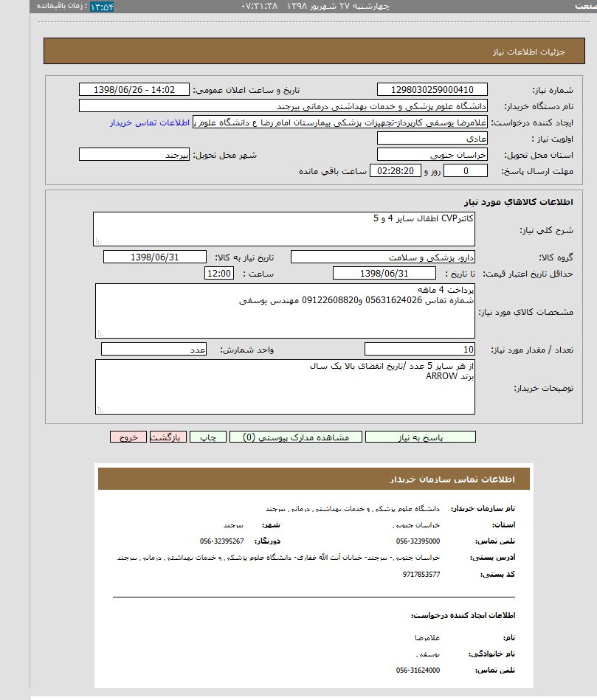Viewport: 597px width, 700px height.
Task: Click the public announcement date-time field
Action: click(x=134, y=90)
